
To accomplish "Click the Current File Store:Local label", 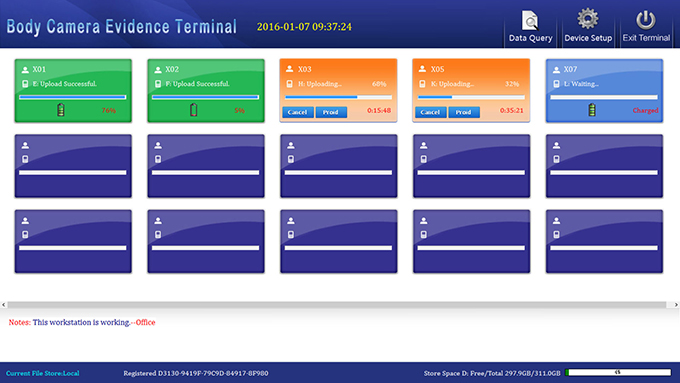I will pos(42,373).
